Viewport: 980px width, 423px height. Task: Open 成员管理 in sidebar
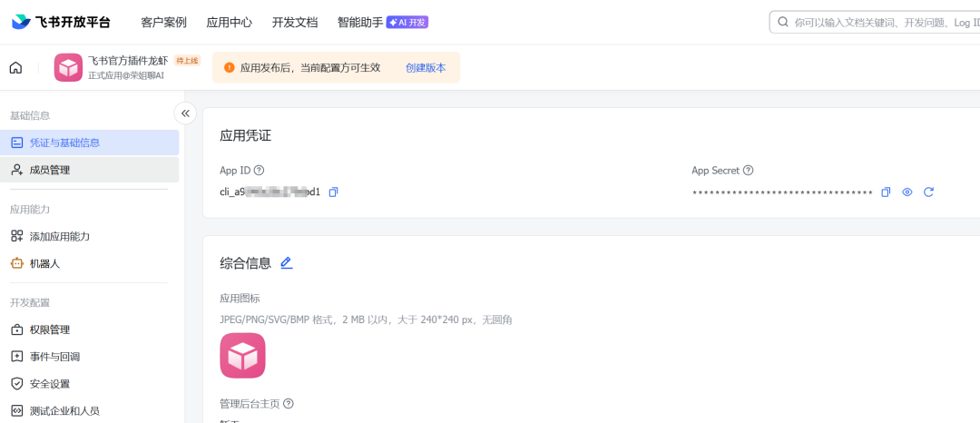pyautogui.click(x=89, y=170)
